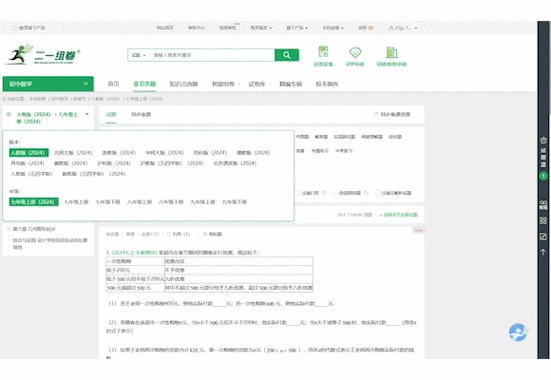Screen dimensions: 551x380
Task: Select grade 七年级下册
Action: click(x=108, y=202)
